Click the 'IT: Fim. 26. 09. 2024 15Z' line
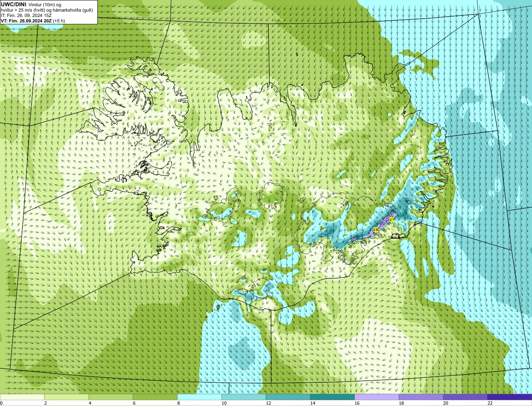 [26, 15]
